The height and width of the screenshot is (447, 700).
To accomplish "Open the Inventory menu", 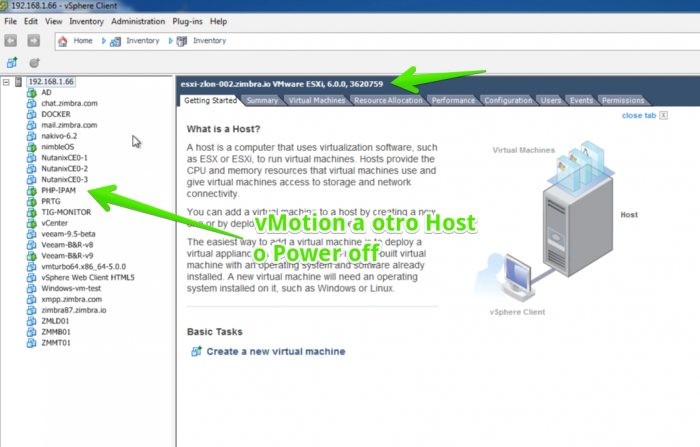I will pyautogui.click(x=86, y=21).
